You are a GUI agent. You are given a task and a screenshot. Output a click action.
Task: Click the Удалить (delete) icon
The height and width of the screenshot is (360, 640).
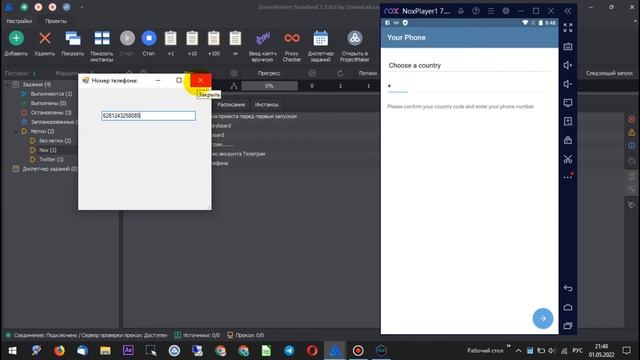pyautogui.click(x=45, y=38)
